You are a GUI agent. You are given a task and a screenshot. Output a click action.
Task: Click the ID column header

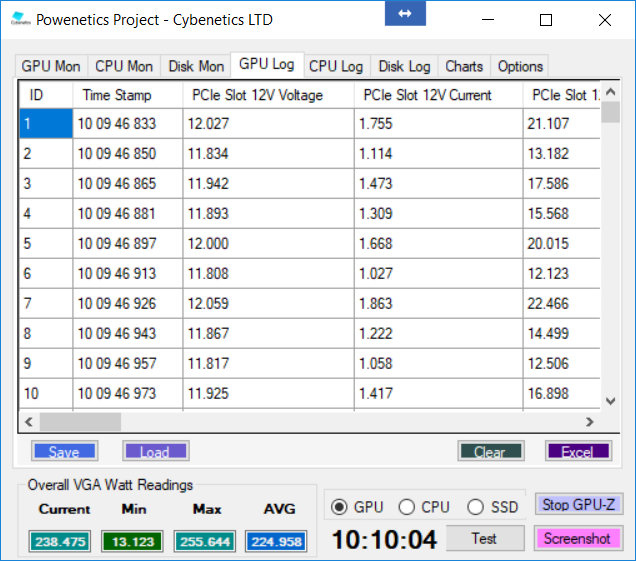(x=46, y=95)
